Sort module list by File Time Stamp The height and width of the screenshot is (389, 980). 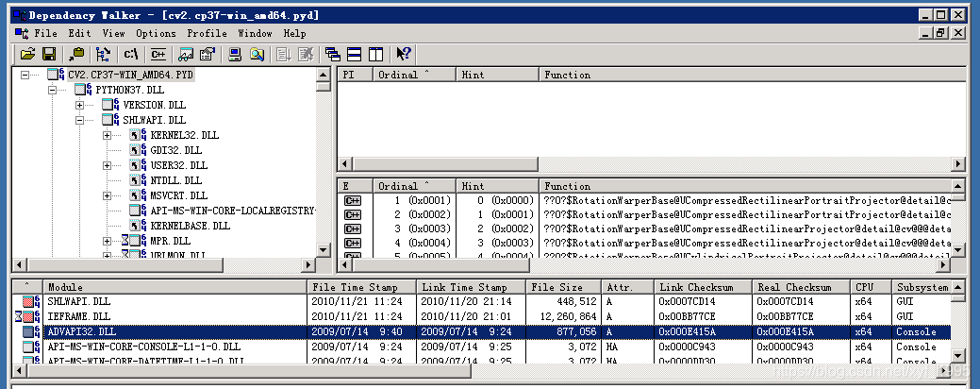[x=362, y=288]
